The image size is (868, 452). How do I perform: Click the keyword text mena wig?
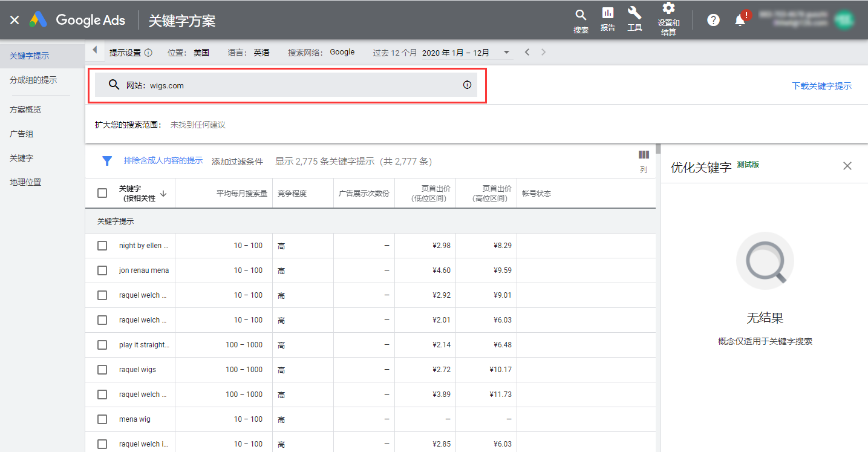point(135,419)
